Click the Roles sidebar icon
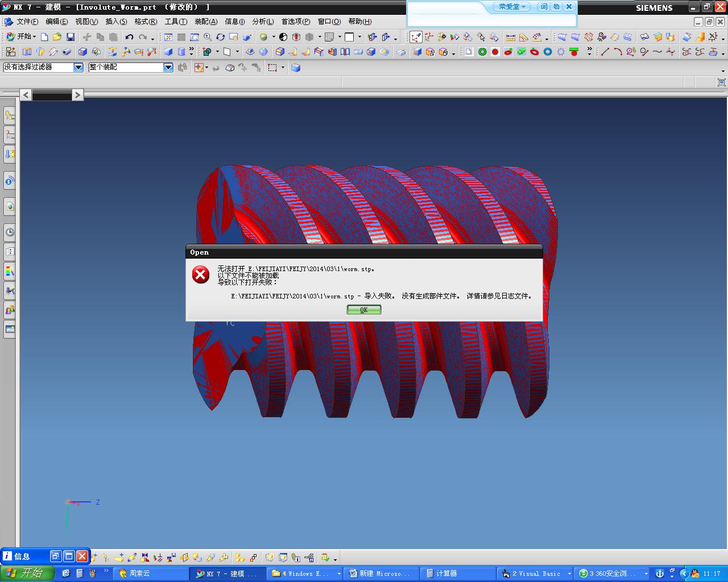 tap(10, 310)
